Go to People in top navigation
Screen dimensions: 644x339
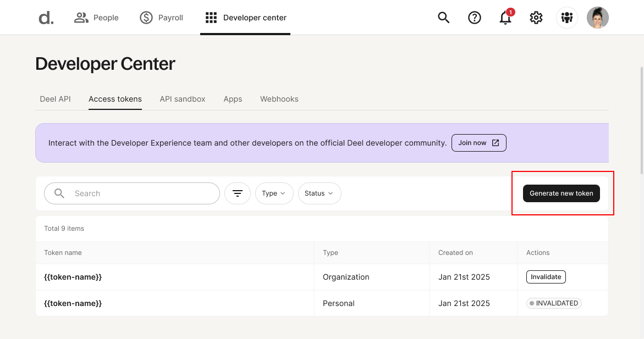97,18
